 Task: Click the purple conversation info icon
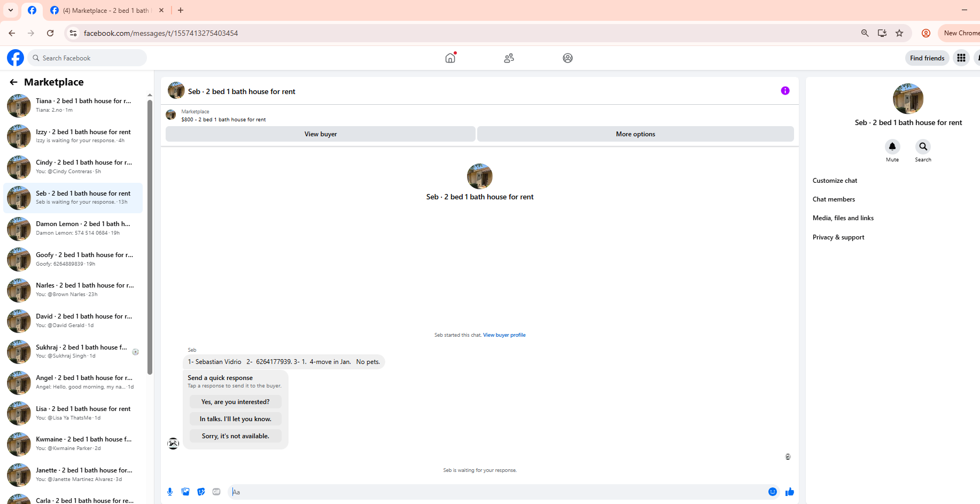click(x=785, y=91)
